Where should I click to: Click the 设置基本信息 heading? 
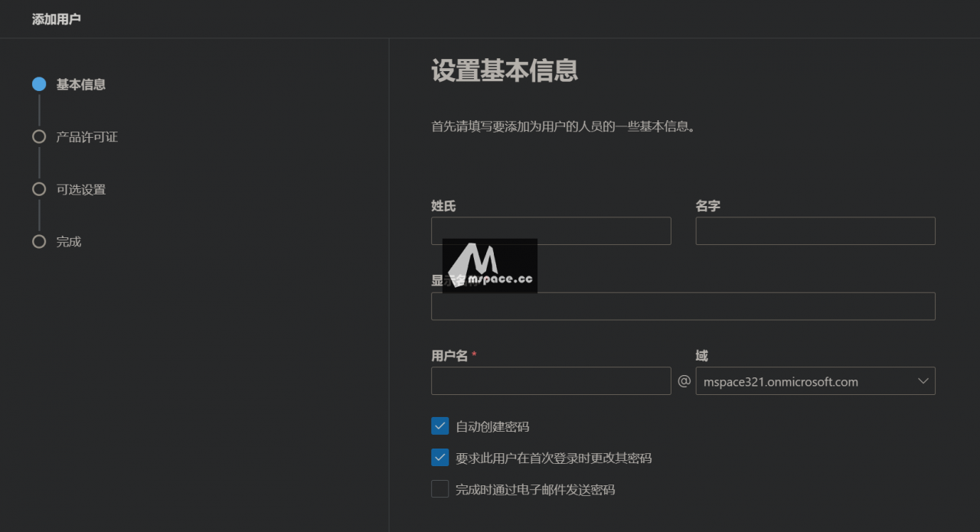click(505, 70)
